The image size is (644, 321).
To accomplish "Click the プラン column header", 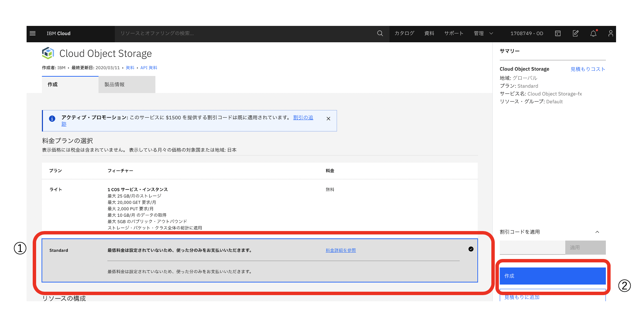I will (x=56, y=171).
